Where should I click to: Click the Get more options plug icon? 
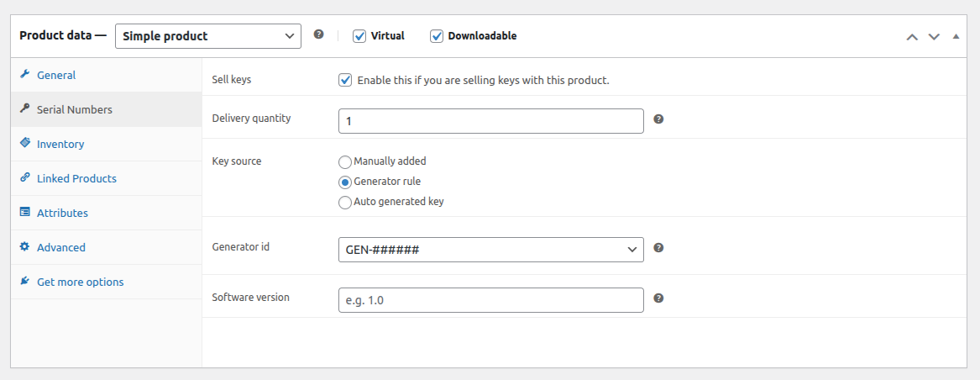click(25, 281)
